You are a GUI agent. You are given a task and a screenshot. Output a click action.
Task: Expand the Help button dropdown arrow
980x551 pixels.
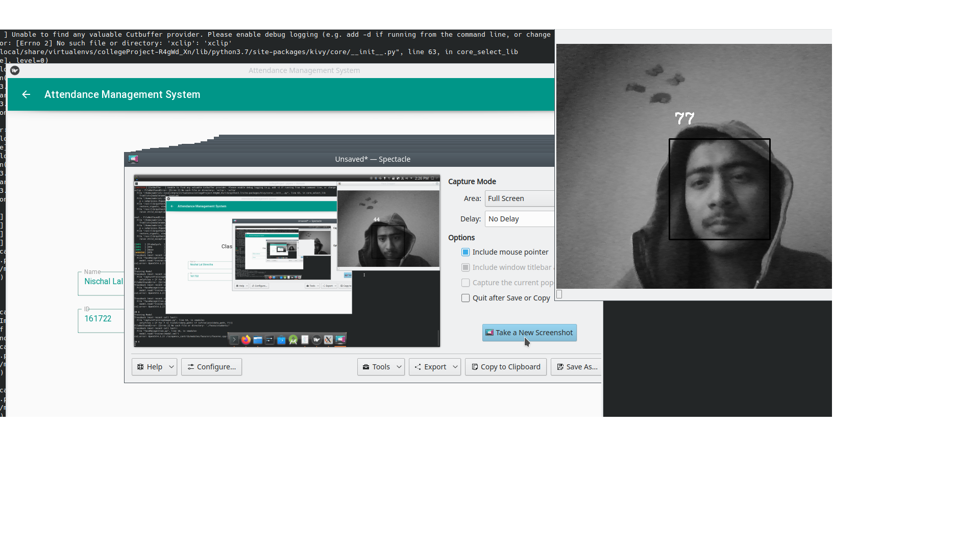tap(171, 367)
